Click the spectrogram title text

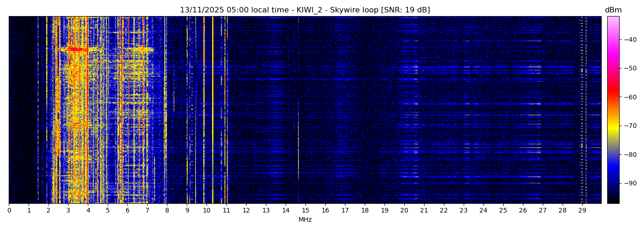tap(305, 10)
